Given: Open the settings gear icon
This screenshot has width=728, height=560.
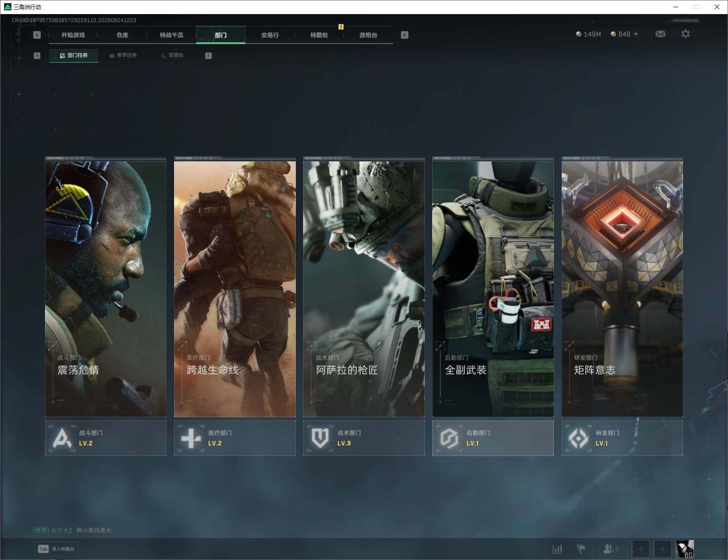Looking at the screenshot, I should (685, 34).
